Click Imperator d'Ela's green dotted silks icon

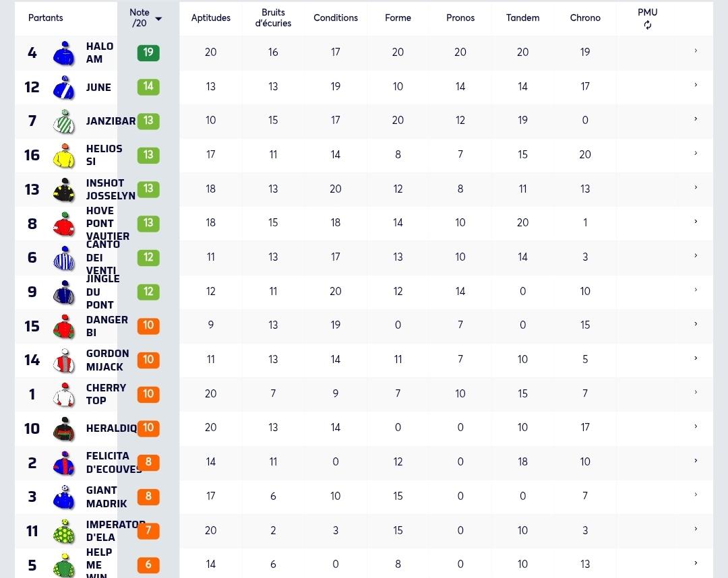coord(63,531)
